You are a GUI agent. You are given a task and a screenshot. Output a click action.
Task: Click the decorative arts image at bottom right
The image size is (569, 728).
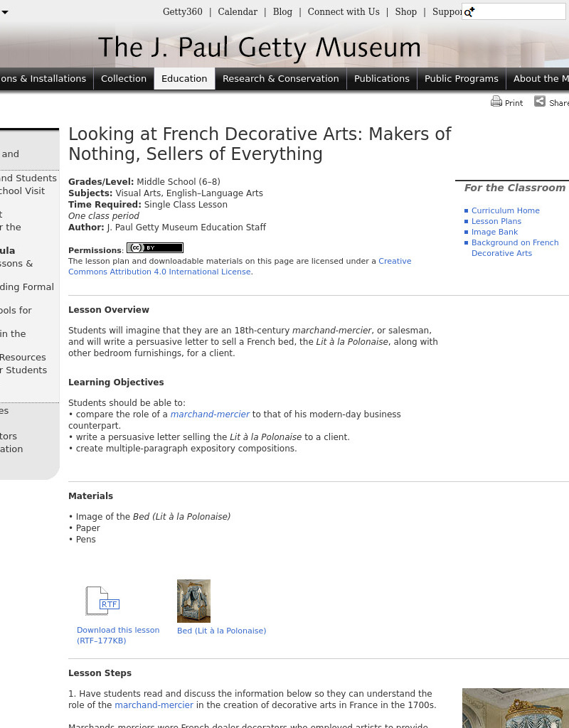(516, 708)
